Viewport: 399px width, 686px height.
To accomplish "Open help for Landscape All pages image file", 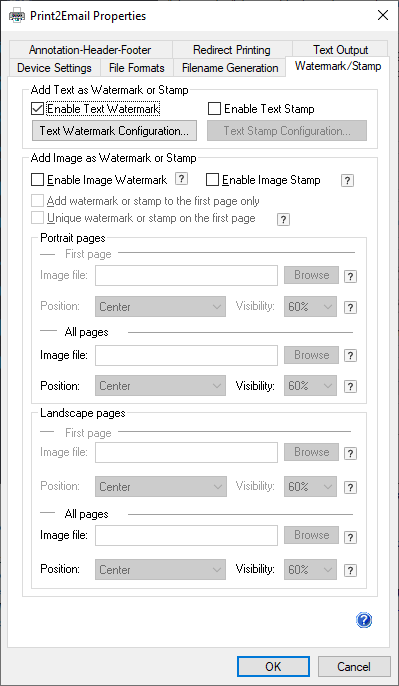I will pos(350,536).
